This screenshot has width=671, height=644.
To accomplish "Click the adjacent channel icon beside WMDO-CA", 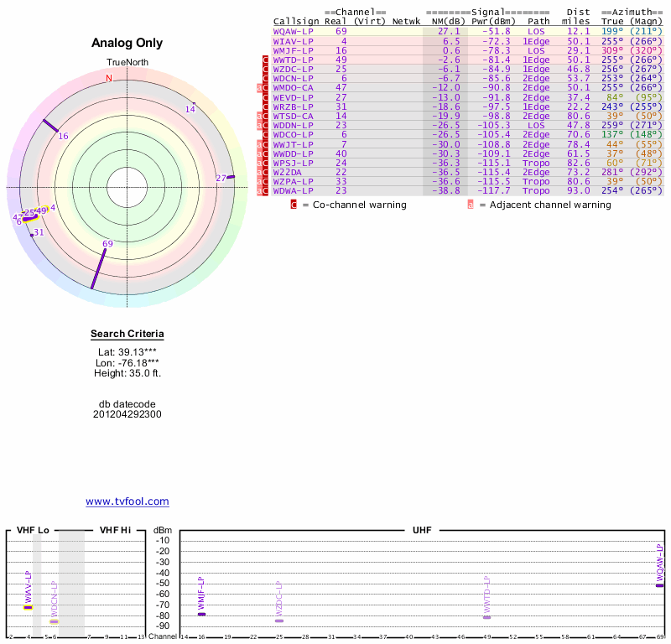I will (x=259, y=87).
